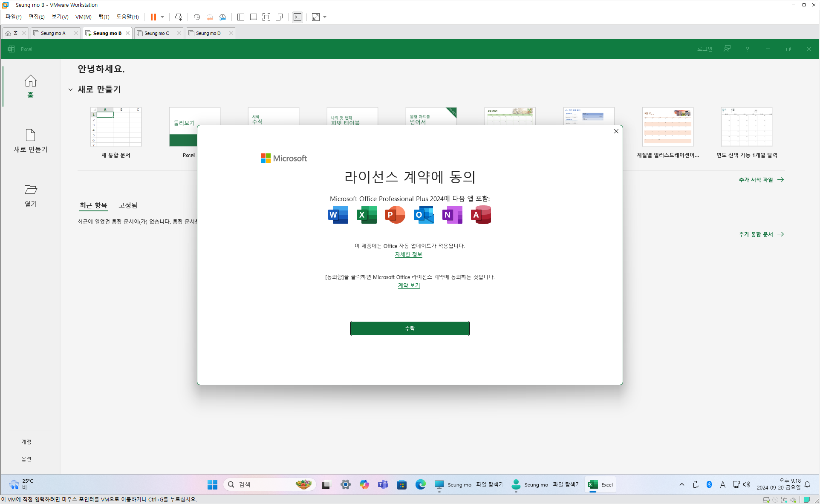Click VMware snapshot take icon
This screenshot has height=504, width=820.
[196, 17]
